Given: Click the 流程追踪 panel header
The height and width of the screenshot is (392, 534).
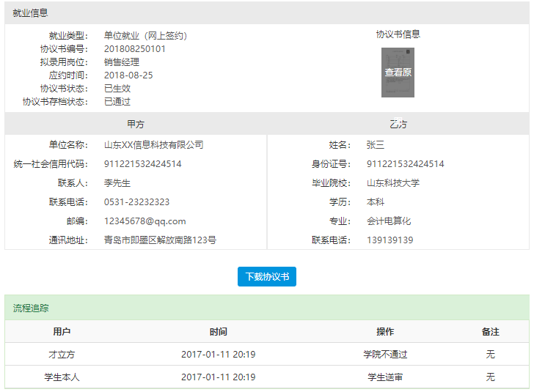Looking at the screenshot, I should (x=31, y=308).
